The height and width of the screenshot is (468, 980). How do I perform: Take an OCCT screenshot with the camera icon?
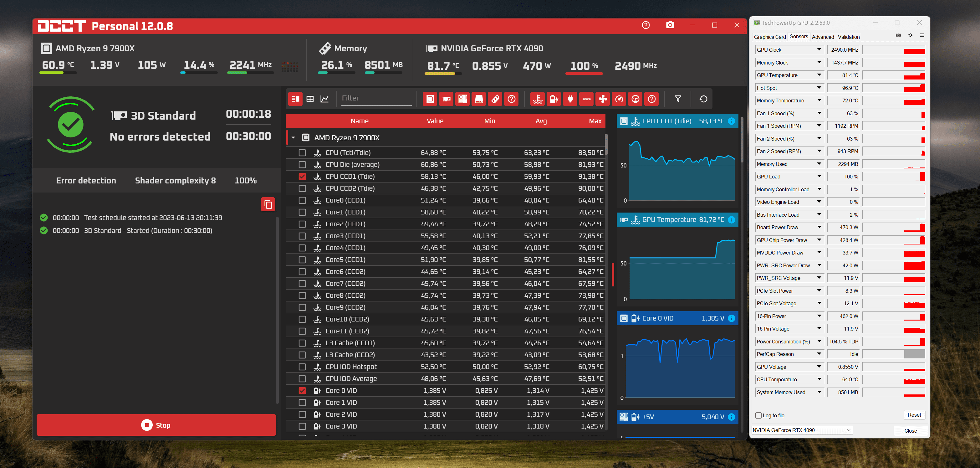coord(670,25)
